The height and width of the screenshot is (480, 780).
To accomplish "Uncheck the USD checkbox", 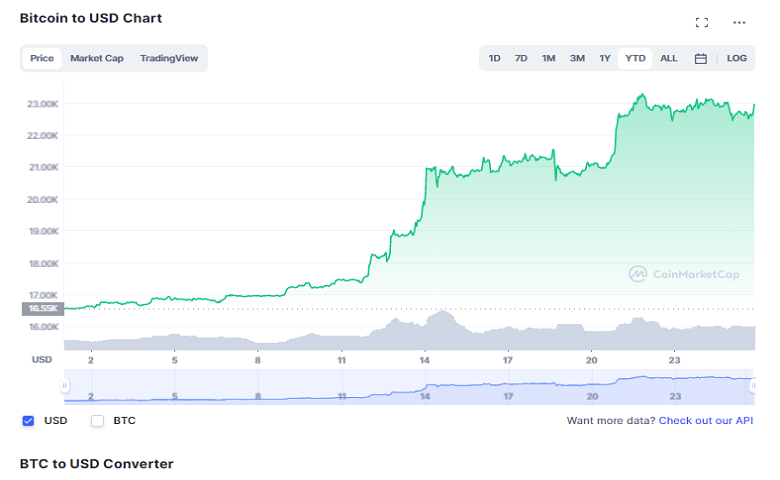I will (x=28, y=421).
